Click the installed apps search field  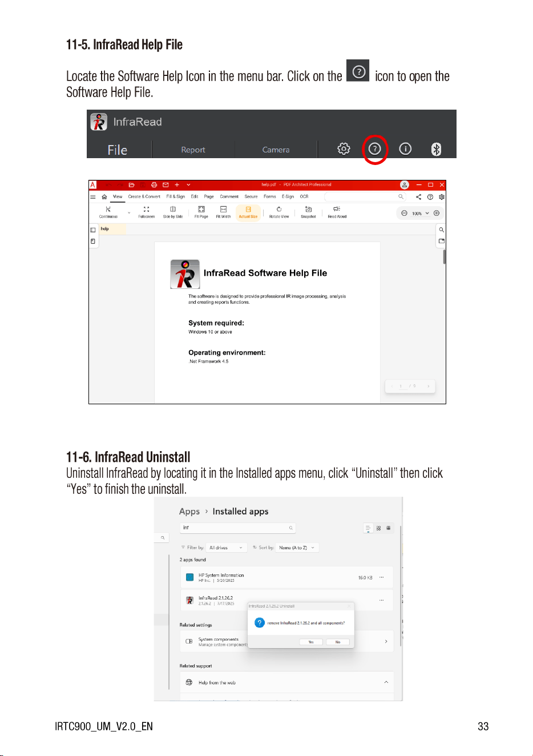coord(238,528)
